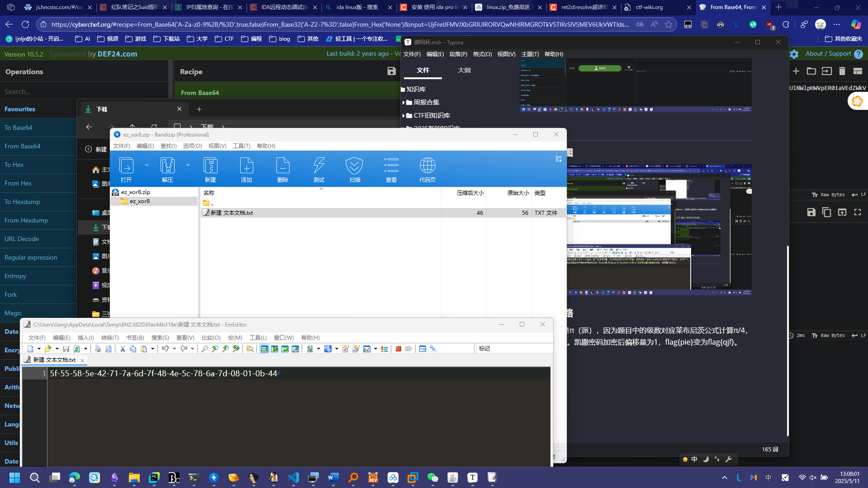
Task: Click the Favourites category in CyberChef
Action: (38, 109)
